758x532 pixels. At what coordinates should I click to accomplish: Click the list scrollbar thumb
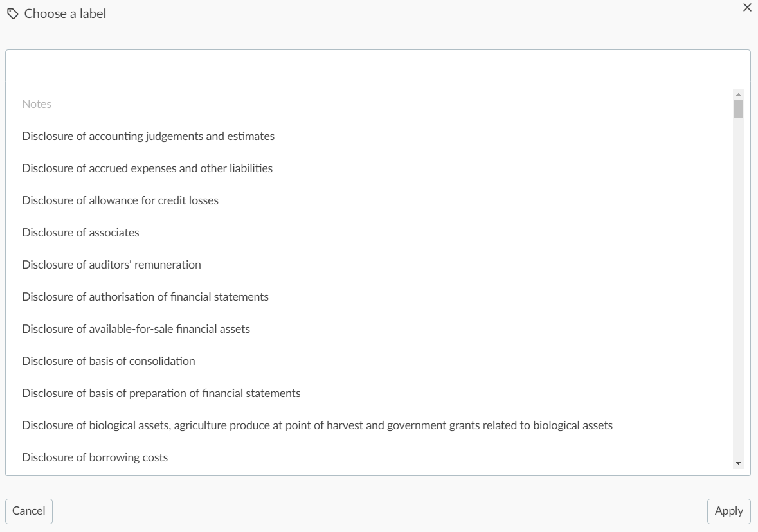pyautogui.click(x=738, y=109)
